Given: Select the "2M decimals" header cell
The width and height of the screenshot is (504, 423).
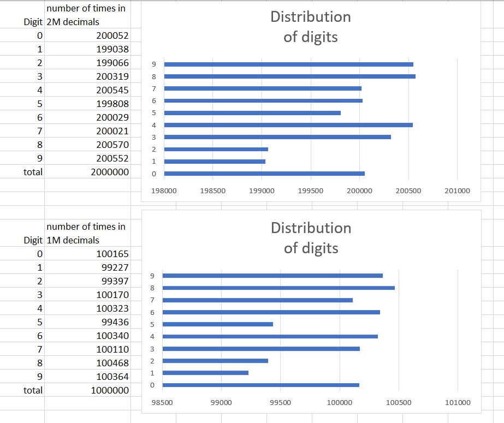Looking at the screenshot, I should [87, 15].
